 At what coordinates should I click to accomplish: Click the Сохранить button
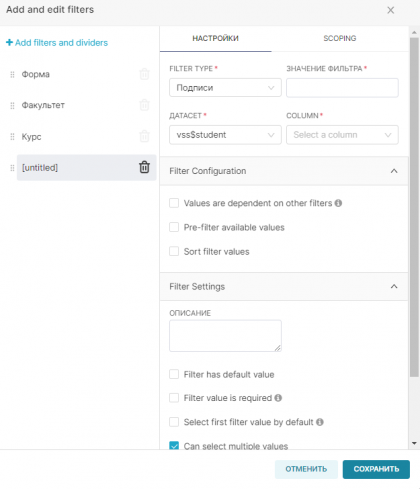(x=376, y=469)
